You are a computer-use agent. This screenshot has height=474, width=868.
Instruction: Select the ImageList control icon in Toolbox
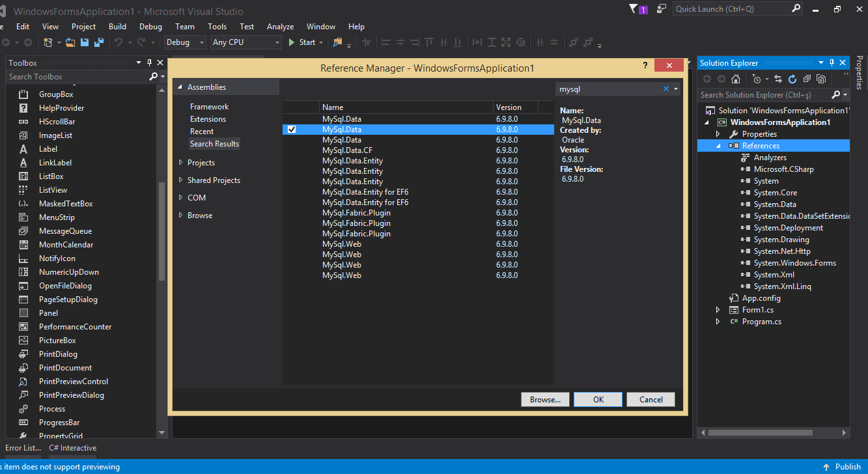[x=23, y=135]
